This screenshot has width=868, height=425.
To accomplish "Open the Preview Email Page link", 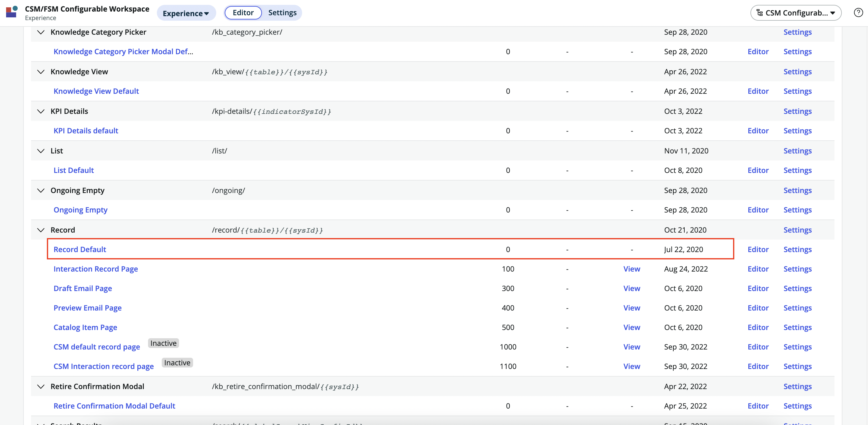I will tap(88, 308).
